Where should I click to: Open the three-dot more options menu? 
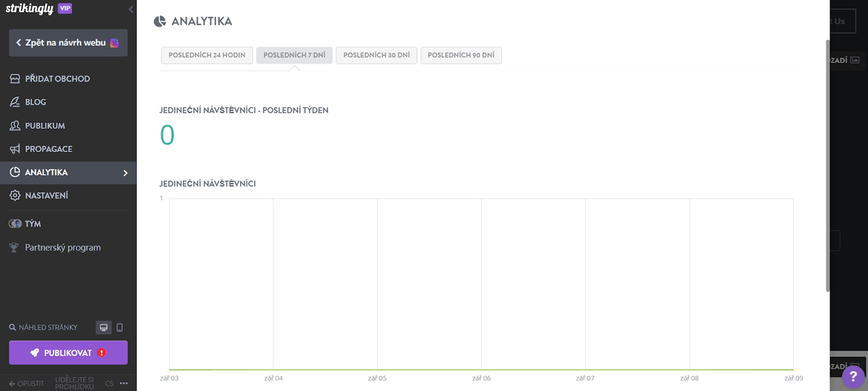click(x=124, y=383)
